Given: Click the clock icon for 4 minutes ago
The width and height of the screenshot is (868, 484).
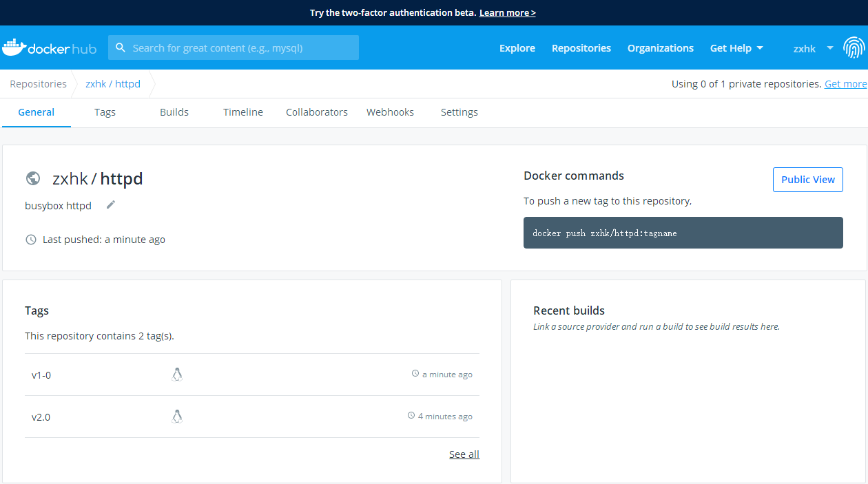Looking at the screenshot, I should tap(411, 416).
